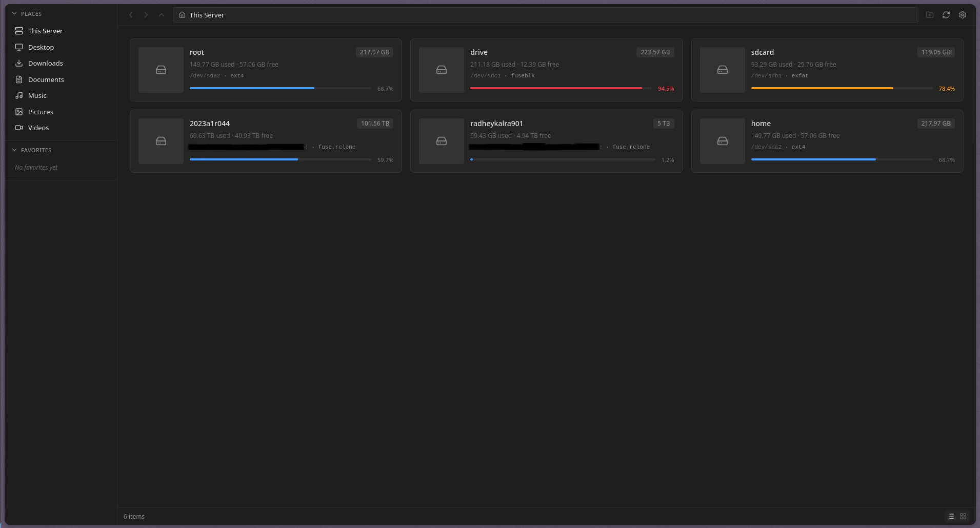Viewport: 980px width, 528px height.
Task: Click 59.43 GB used text
Action: 491,136
